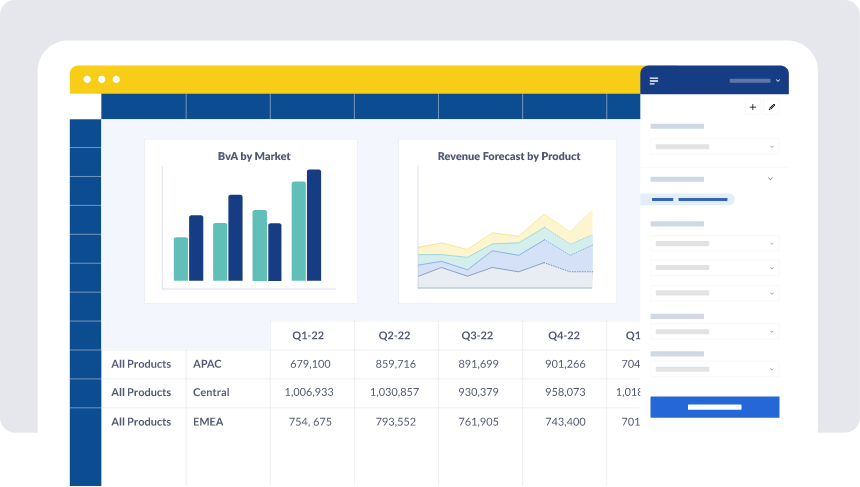Select the Q4-22 column header
This screenshot has width=860, height=487.
pyautogui.click(x=564, y=336)
